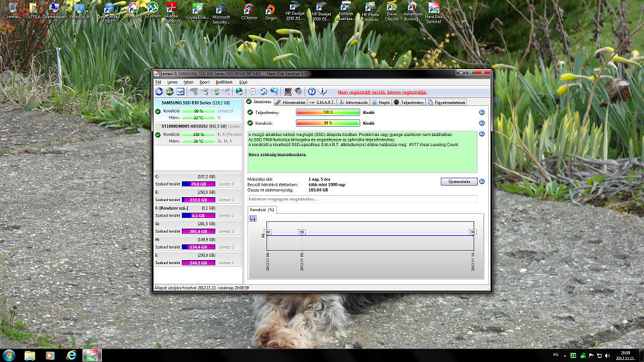The height and width of the screenshot is (362, 644).
Task: Open Driver Checker desktop shortcut
Action: coord(391,11)
